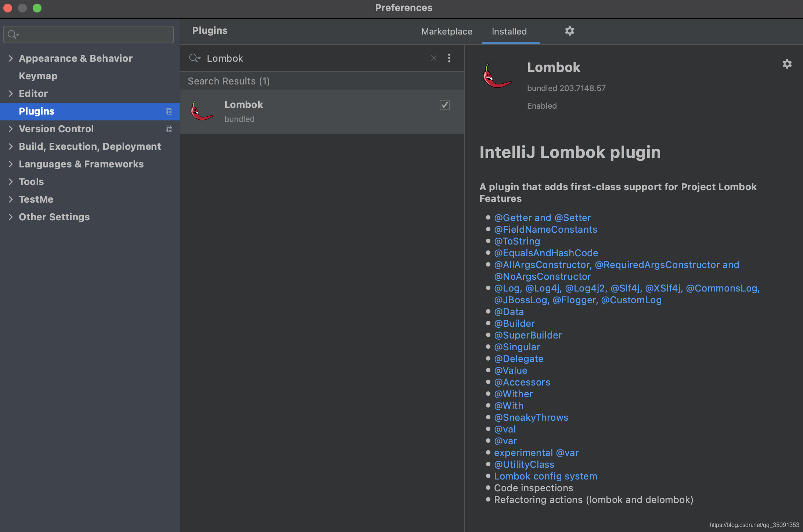803x532 pixels.
Task: Open the @Wither link
Action: tap(513, 394)
